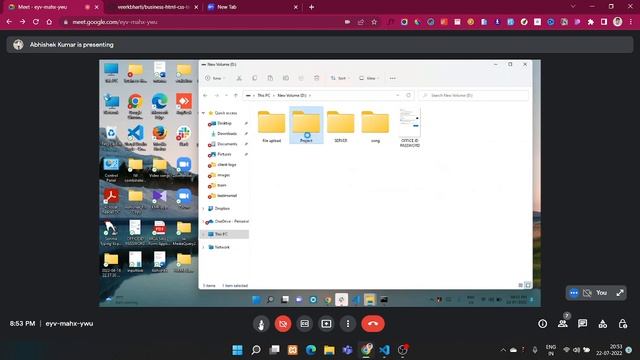The height and width of the screenshot is (360, 640).
Task: Toggle captions with the CC button
Action: (304, 324)
